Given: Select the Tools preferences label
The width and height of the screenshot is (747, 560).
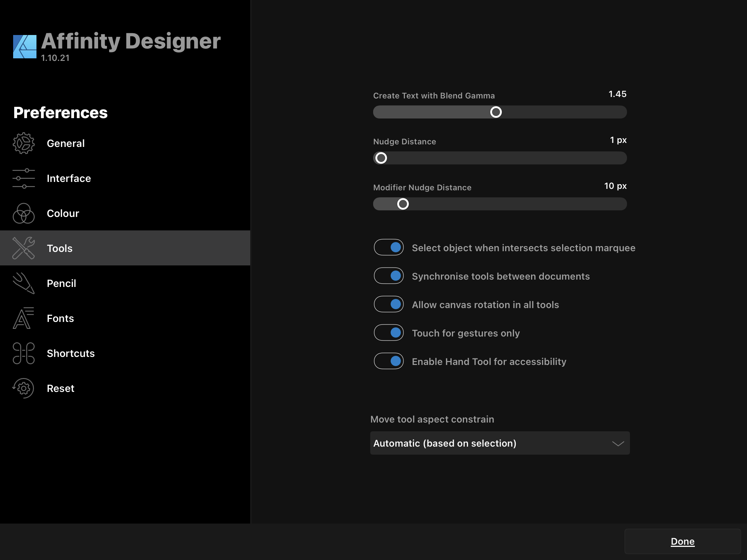Looking at the screenshot, I should [x=60, y=248].
